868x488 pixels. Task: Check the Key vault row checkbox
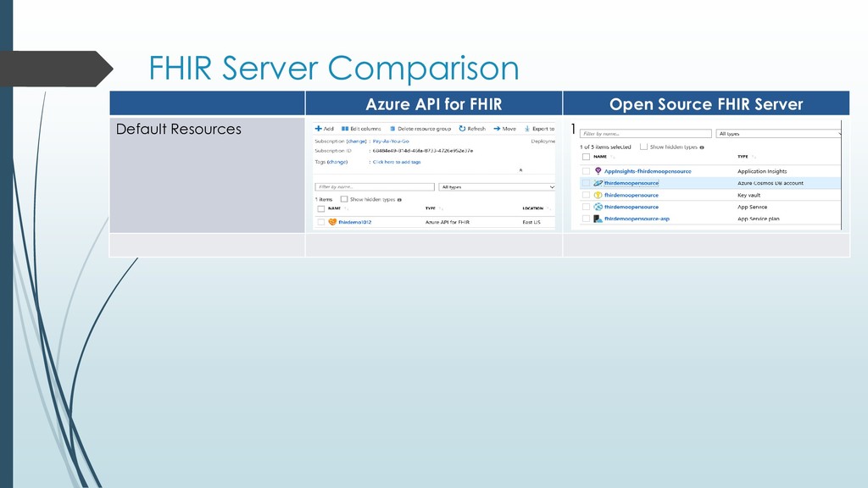587,195
